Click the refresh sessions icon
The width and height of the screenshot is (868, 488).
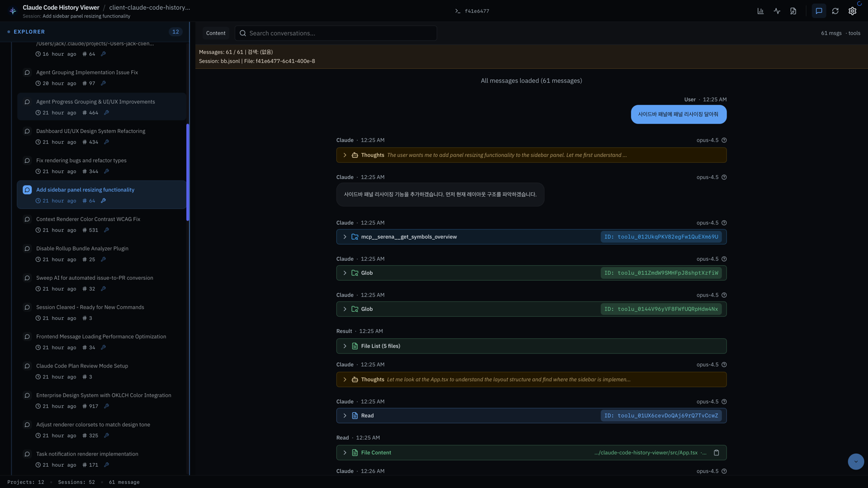835,11
